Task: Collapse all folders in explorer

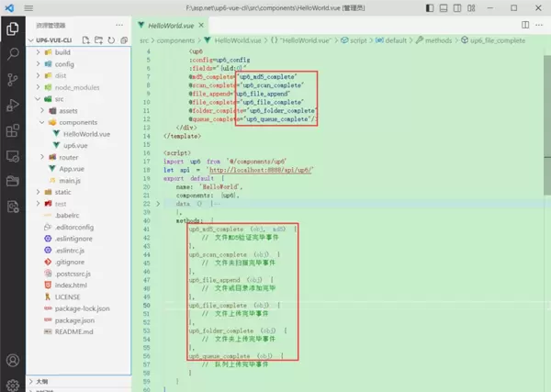Action: tap(122, 39)
